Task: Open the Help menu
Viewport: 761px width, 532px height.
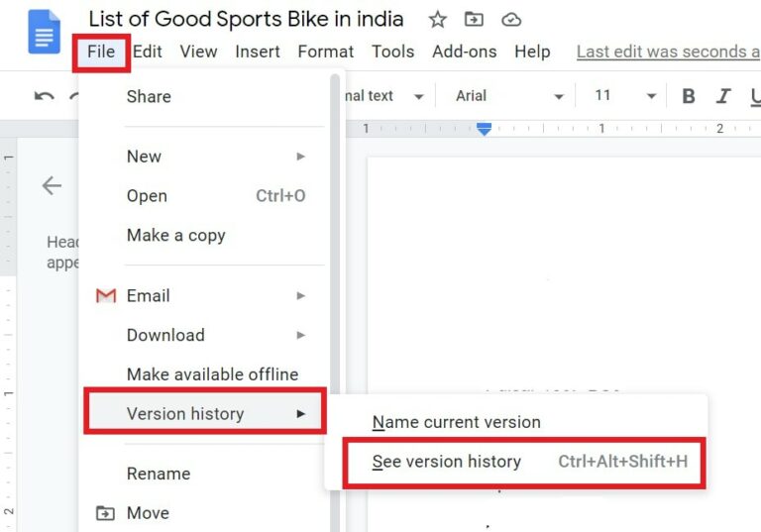Action: (532, 52)
